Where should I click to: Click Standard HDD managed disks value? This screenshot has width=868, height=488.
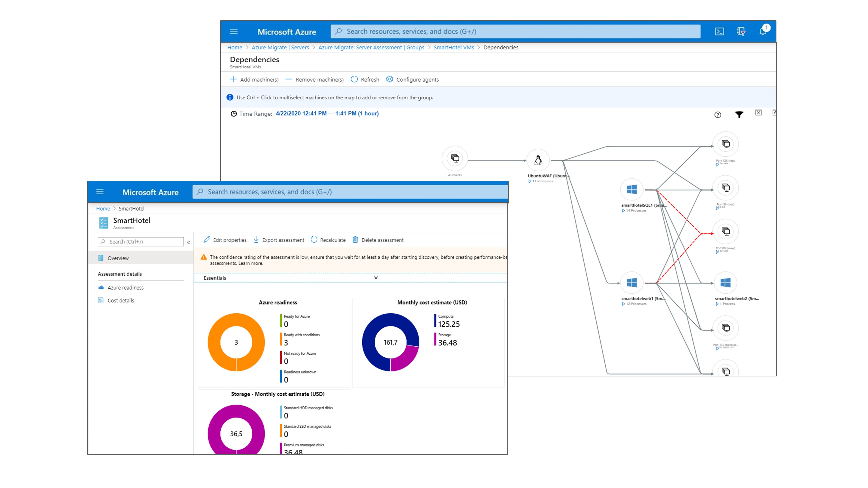pyautogui.click(x=286, y=416)
